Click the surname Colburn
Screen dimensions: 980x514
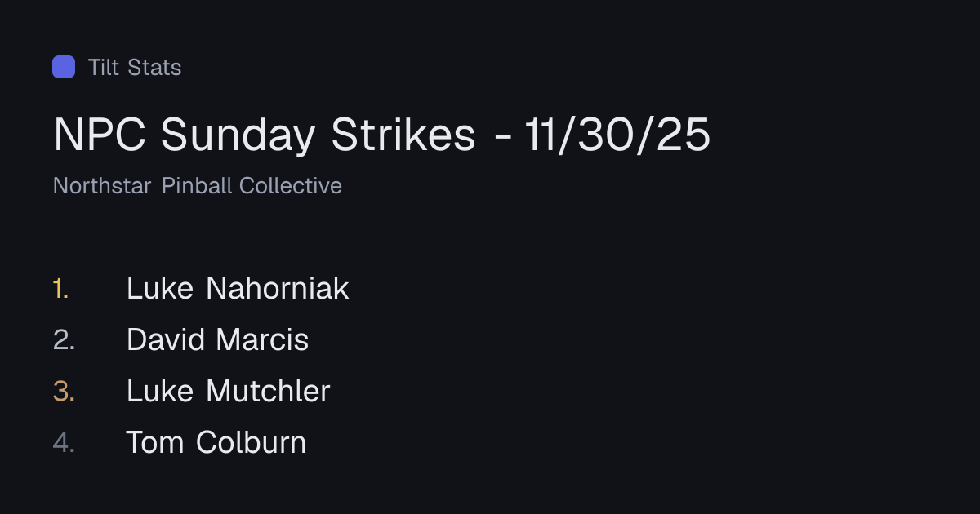(x=252, y=442)
